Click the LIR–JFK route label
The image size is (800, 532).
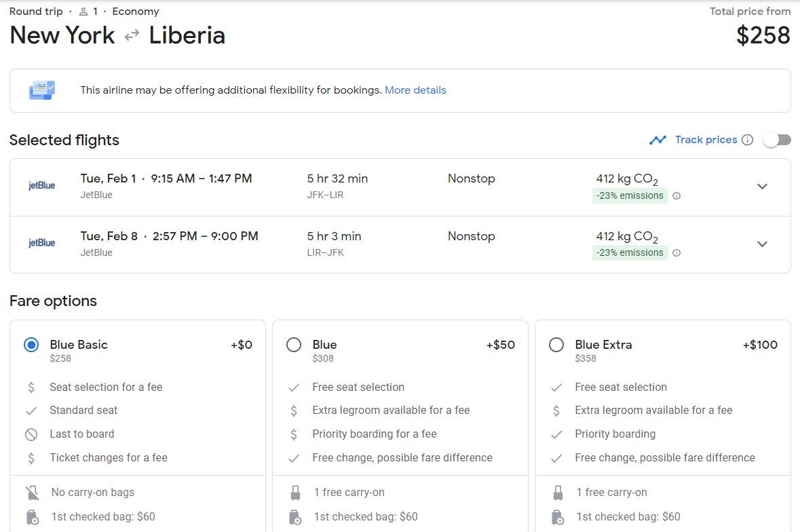coord(326,252)
